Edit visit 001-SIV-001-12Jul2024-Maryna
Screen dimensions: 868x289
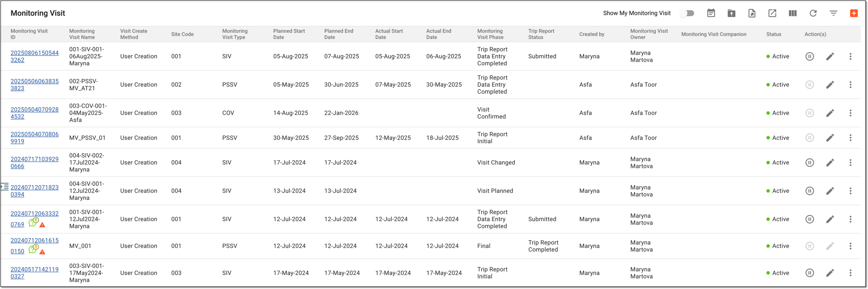(830, 219)
